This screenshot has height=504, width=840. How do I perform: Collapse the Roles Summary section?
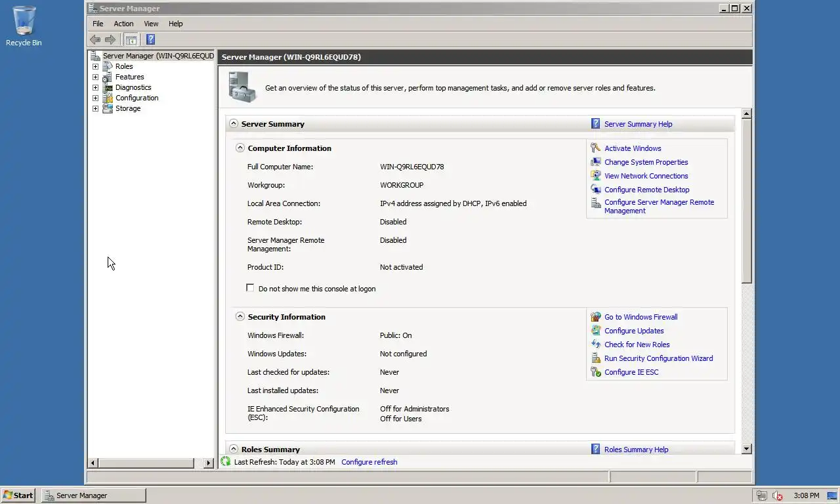click(234, 449)
